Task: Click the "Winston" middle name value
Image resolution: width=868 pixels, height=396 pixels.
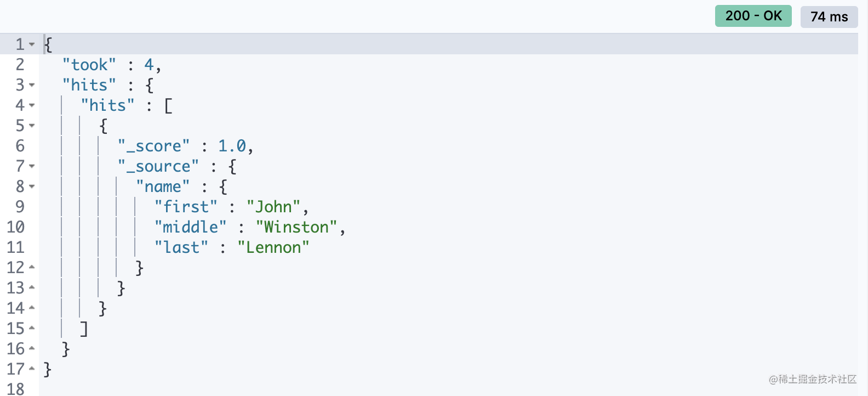Action: pyautogui.click(x=296, y=227)
